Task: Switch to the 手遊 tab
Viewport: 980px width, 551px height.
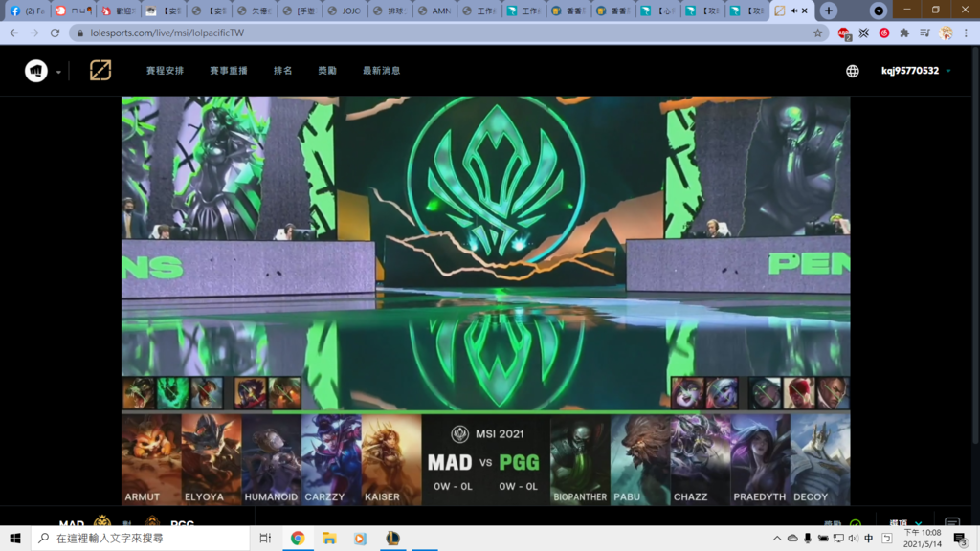Action: 299,11
